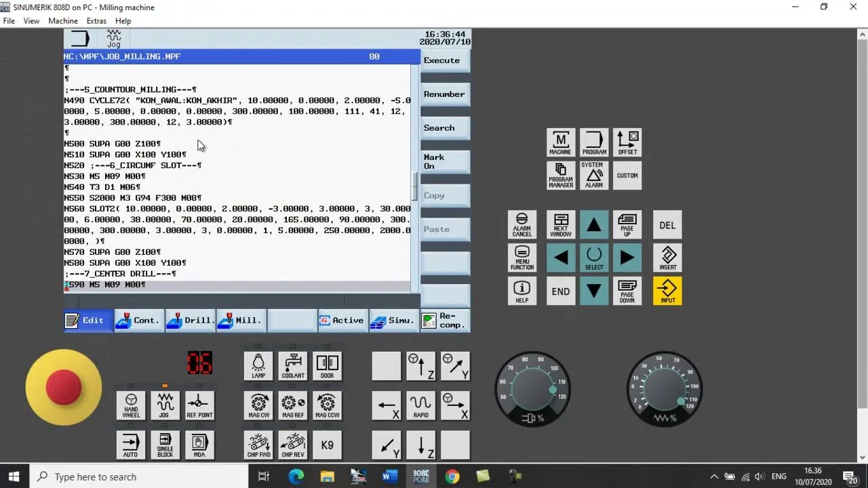The height and width of the screenshot is (488, 868).
Task: Adjust the feedrate override dial
Action: point(665,388)
